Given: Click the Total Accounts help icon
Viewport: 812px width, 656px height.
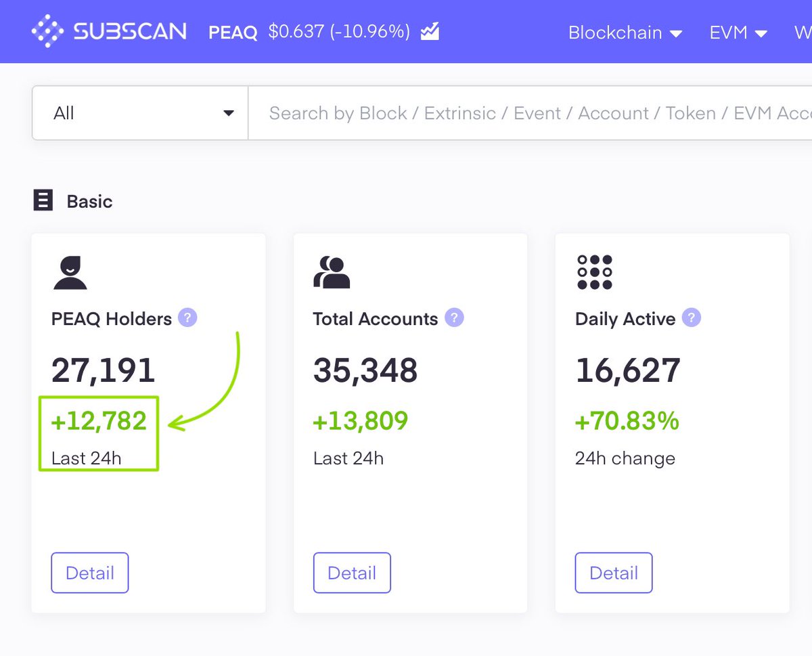Looking at the screenshot, I should tap(454, 318).
